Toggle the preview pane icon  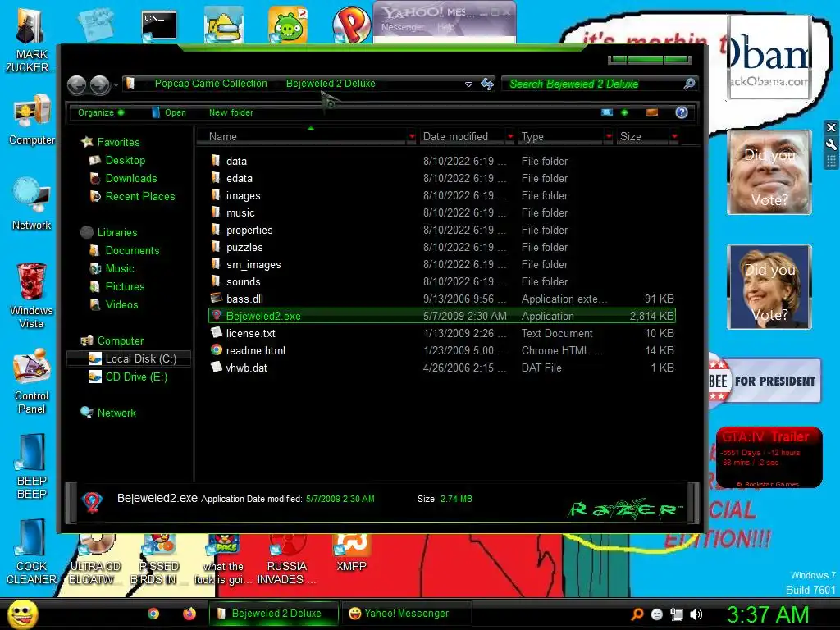[x=652, y=112]
